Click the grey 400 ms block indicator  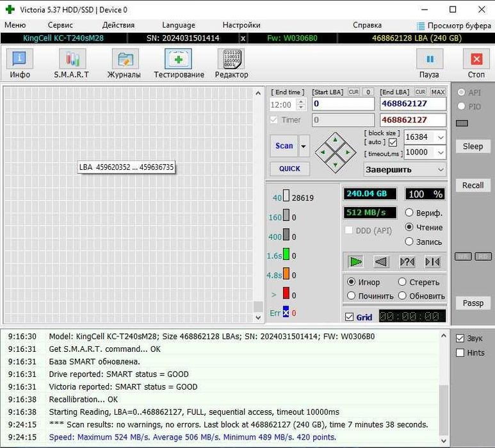coord(286,235)
